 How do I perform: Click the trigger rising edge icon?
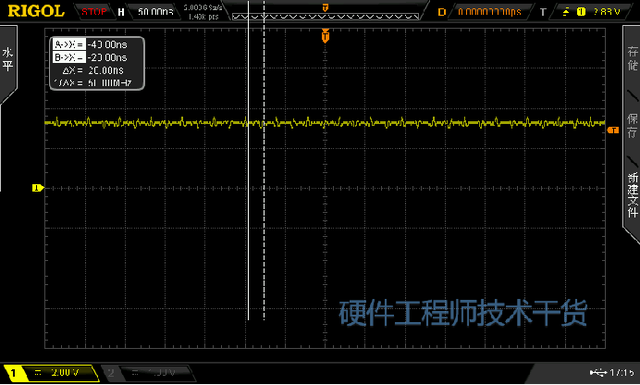click(566, 12)
